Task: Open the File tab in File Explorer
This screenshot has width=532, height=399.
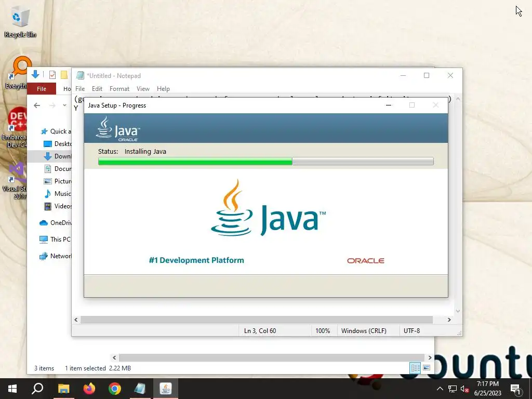Action: coord(42,89)
